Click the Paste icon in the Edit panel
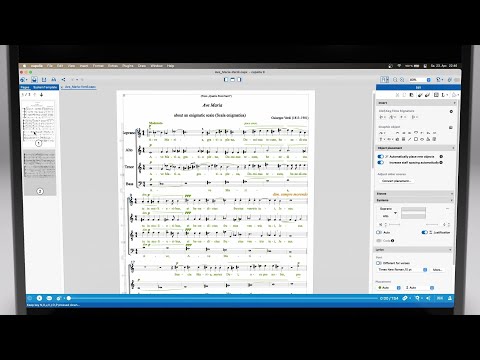This screenshot has height=360, width=480. pyautogui.click(x=411, y=95)
